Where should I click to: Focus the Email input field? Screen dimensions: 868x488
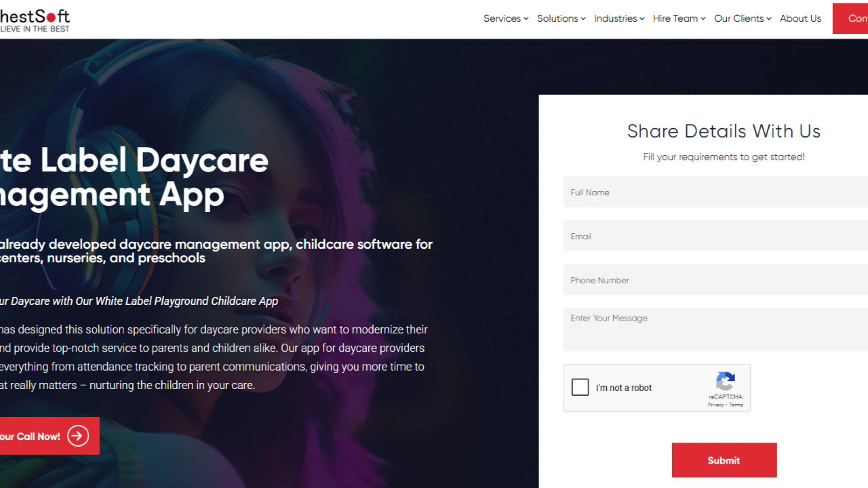(715, 236)
